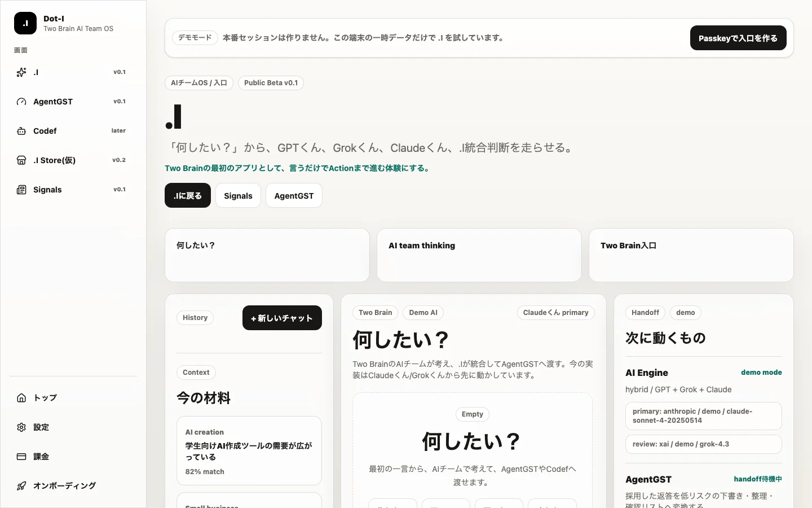Click the Empty badge in chat area
Viewport: 812px width, 508px height.
473,414
